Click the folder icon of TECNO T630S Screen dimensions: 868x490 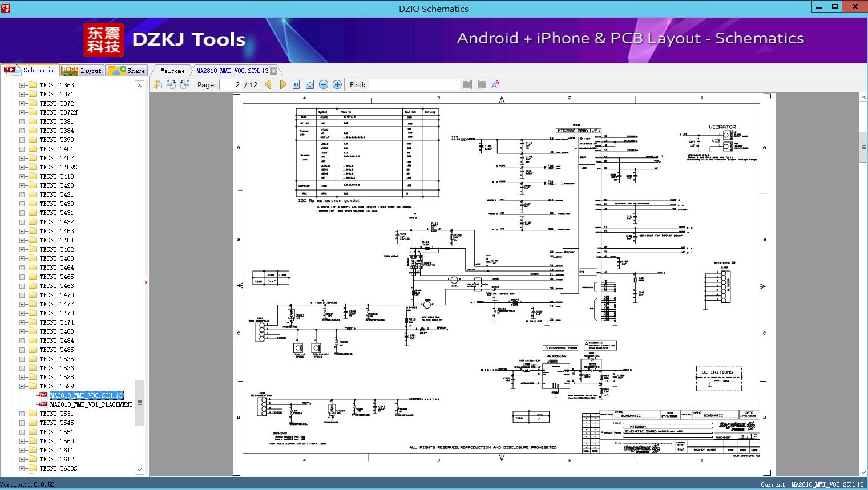[33, 468]
